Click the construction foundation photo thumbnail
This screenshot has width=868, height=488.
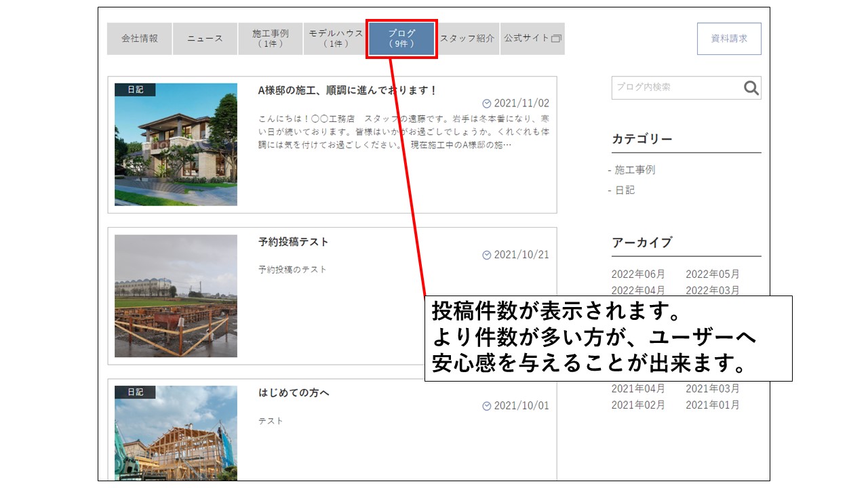176,296
